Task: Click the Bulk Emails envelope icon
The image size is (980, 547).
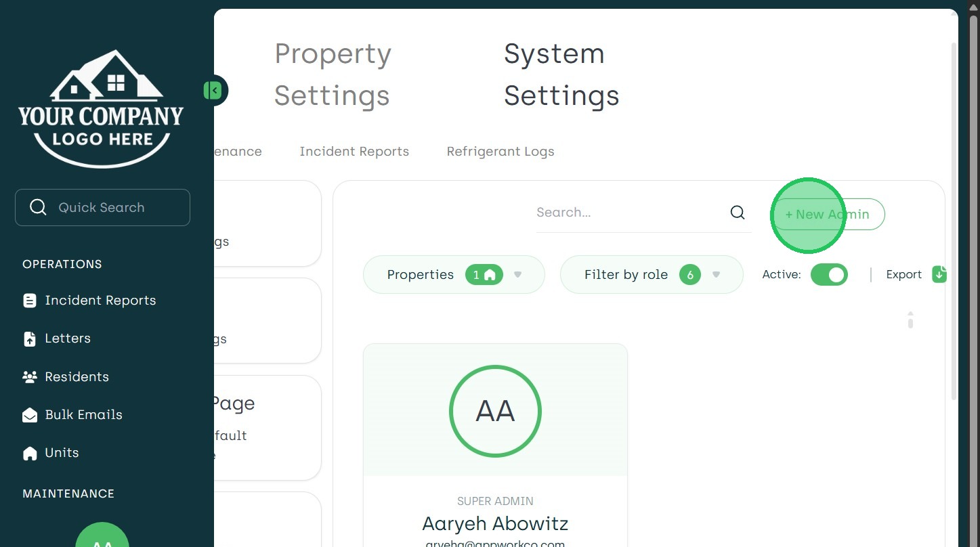Action: coord(30,415)
